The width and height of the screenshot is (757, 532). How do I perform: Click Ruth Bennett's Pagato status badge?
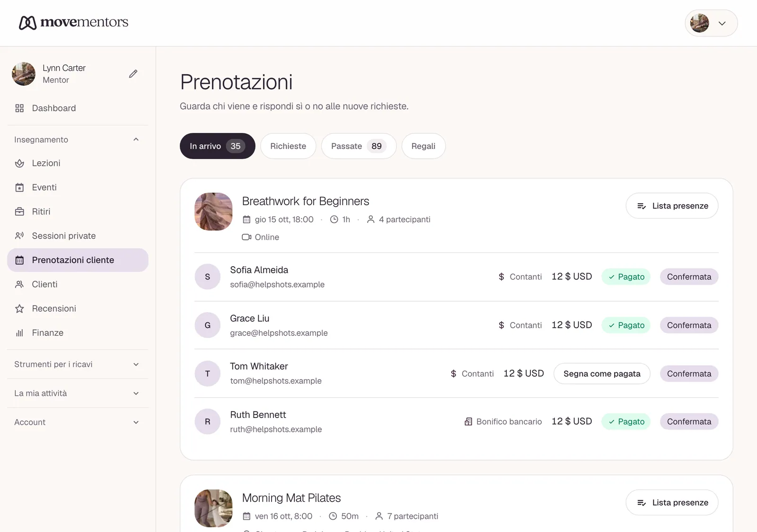[x=626, y=422]
